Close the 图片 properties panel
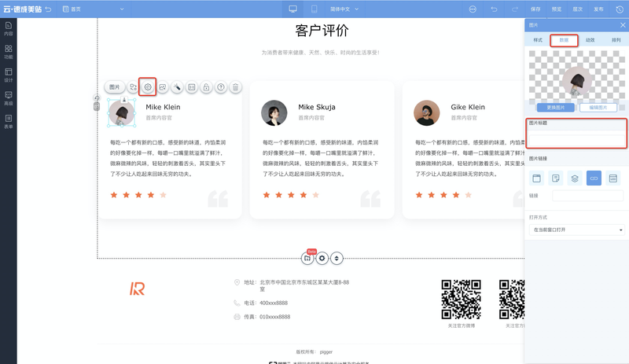Image resolution: width=629 pixels, height=364 pixels. pos(623,25)
